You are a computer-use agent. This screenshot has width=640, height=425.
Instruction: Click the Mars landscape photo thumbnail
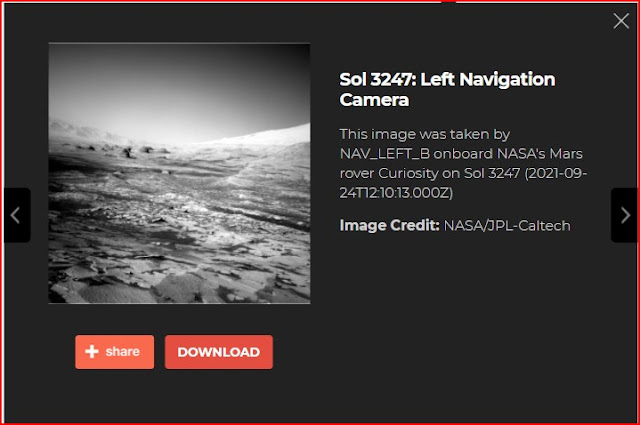click(179, 173)
